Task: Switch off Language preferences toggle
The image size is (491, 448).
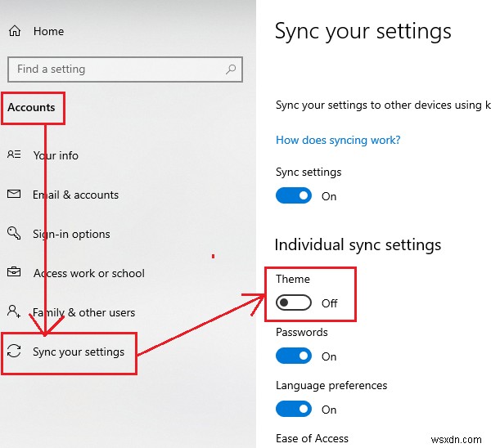Action: click(294, 409)
